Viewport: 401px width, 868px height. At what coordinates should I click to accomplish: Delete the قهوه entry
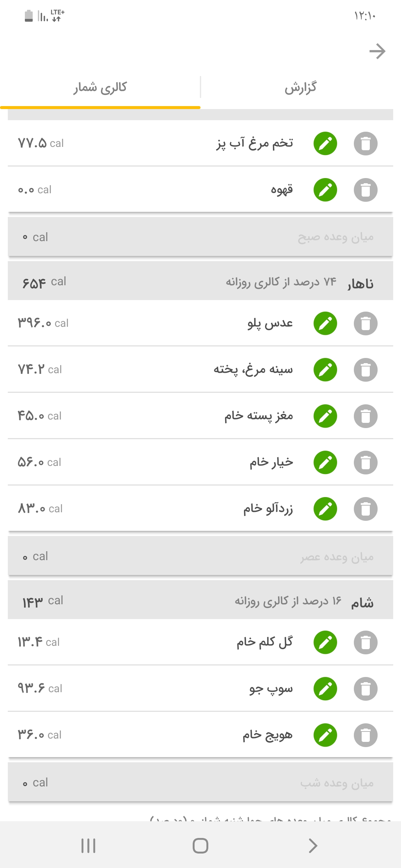tap(365, 190)
